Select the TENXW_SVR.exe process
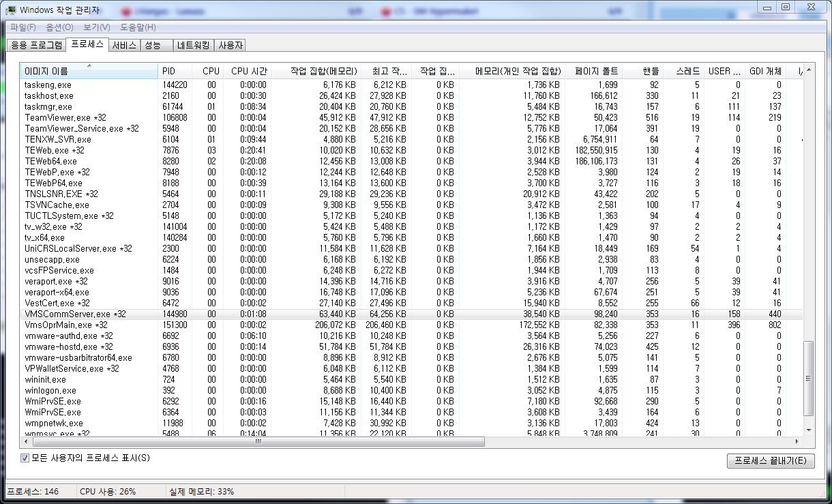This screenshot has height=504, width=832. tap(413, 139)
